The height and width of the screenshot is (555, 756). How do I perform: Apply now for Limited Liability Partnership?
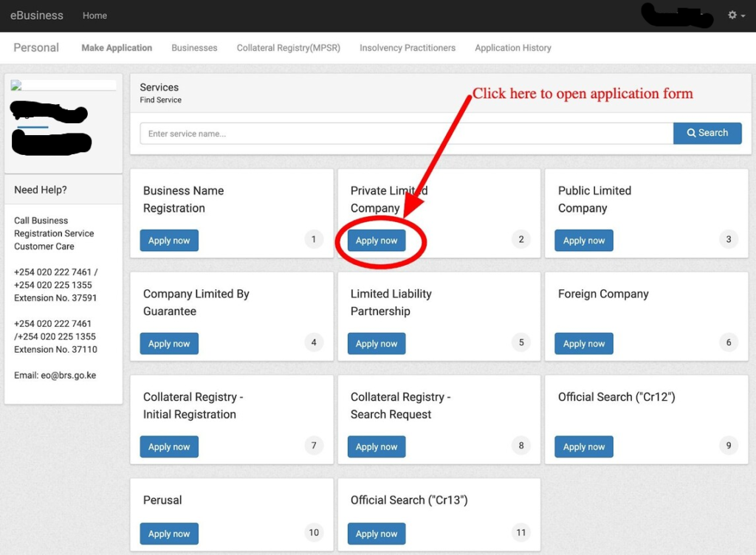pos(377,344)
